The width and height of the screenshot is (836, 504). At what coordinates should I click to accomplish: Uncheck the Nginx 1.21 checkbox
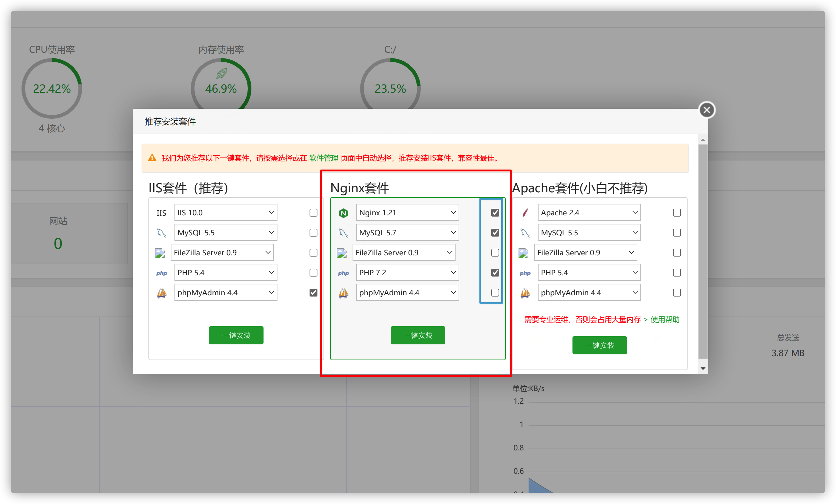pyautogui.click(x=495, y=213)
